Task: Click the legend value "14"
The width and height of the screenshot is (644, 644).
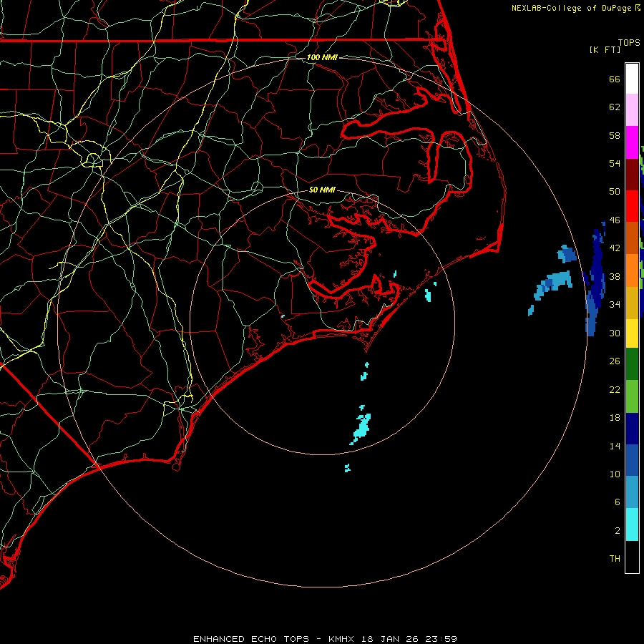Action: [615, 446]
